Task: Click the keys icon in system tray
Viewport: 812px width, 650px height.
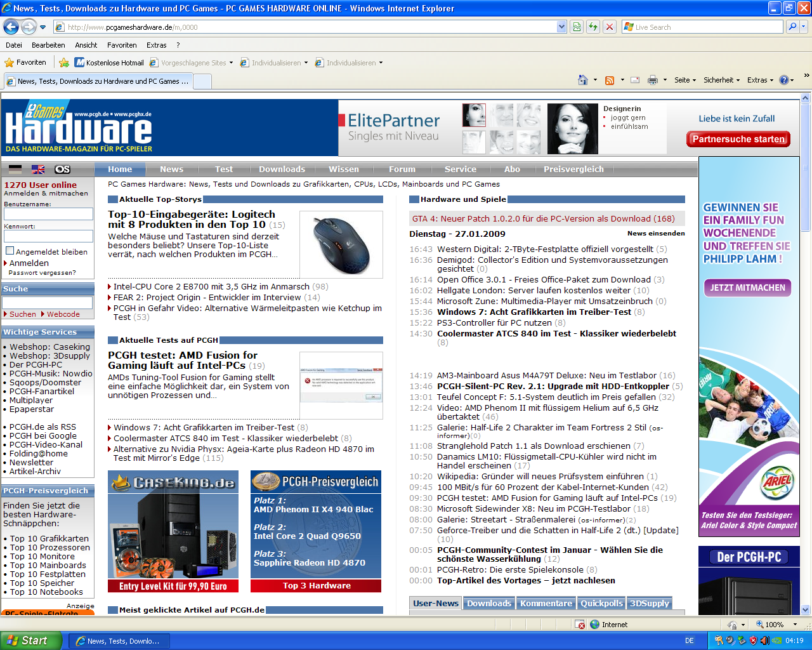Action: pyautogui.click(x=719, y=640)
